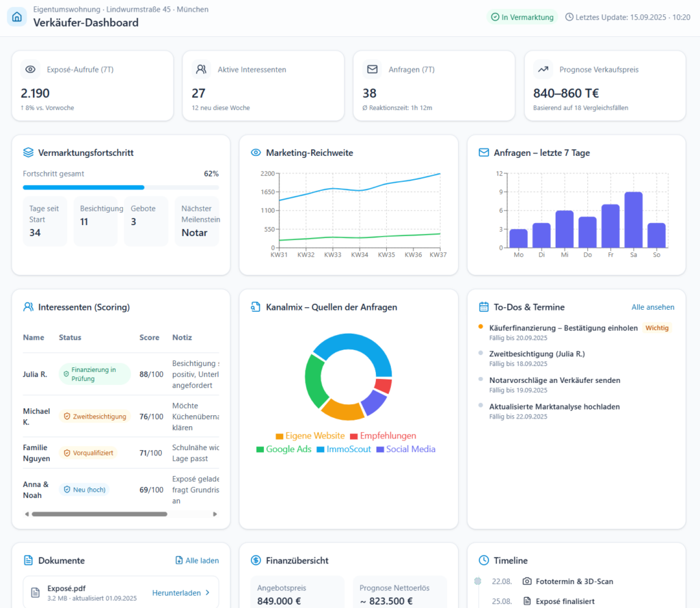Screen dimensions: 700x608
Task: Click the In Vermarktung status badge
Action: point(522,17)
